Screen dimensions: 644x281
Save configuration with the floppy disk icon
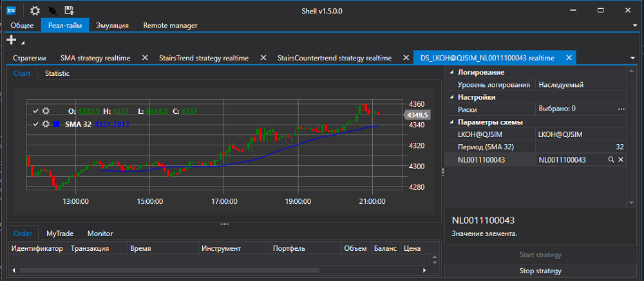[x=69, y=11]
